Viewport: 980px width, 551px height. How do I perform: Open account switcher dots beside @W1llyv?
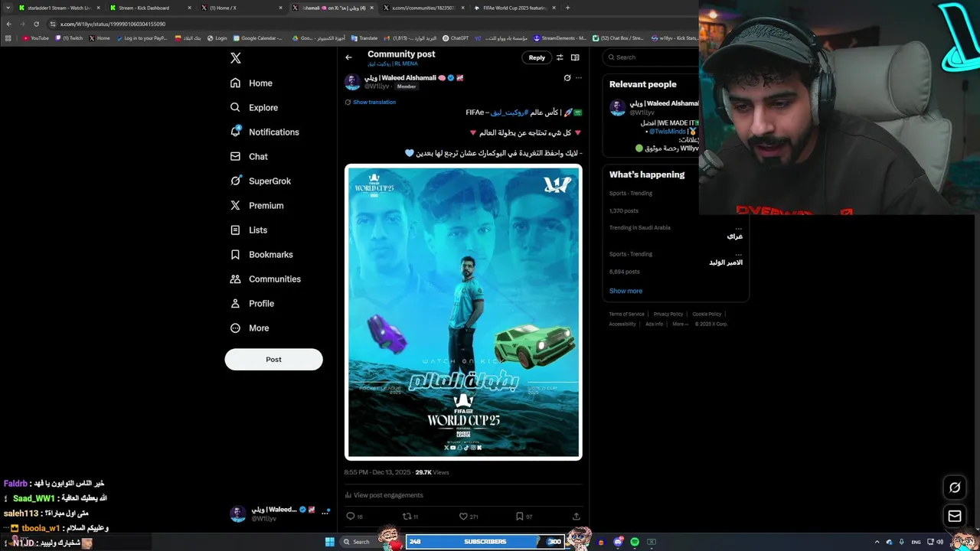click(325, 514)
